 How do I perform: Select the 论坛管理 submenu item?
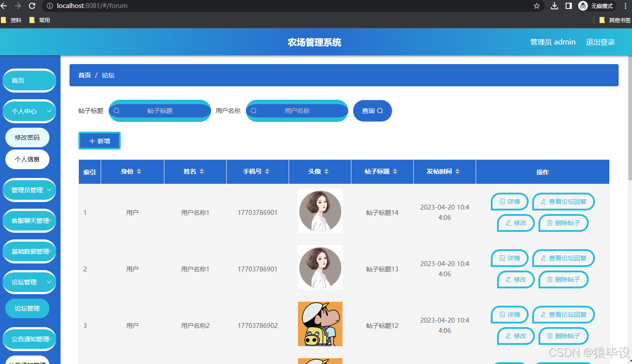(27, 308)
